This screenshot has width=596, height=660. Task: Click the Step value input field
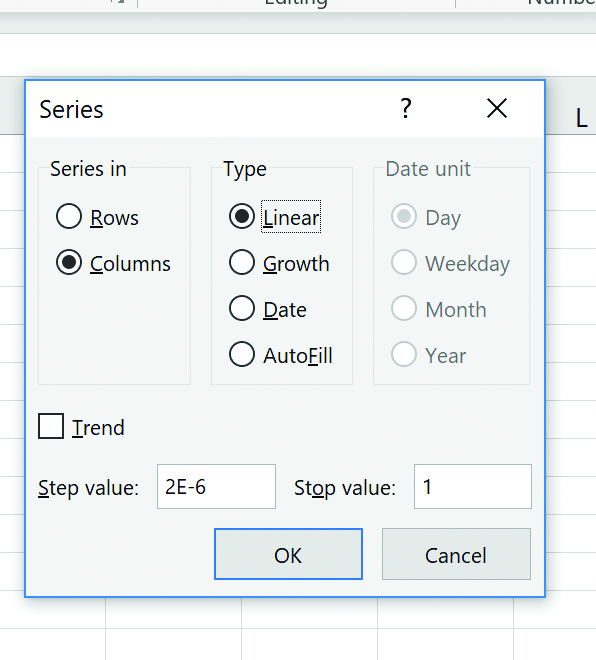216,487
